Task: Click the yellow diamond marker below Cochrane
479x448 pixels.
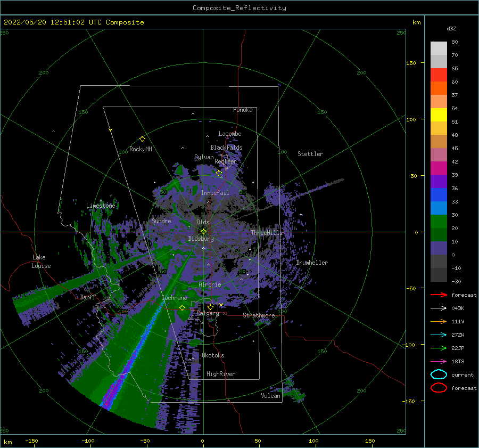Action: tap(182, 308)
